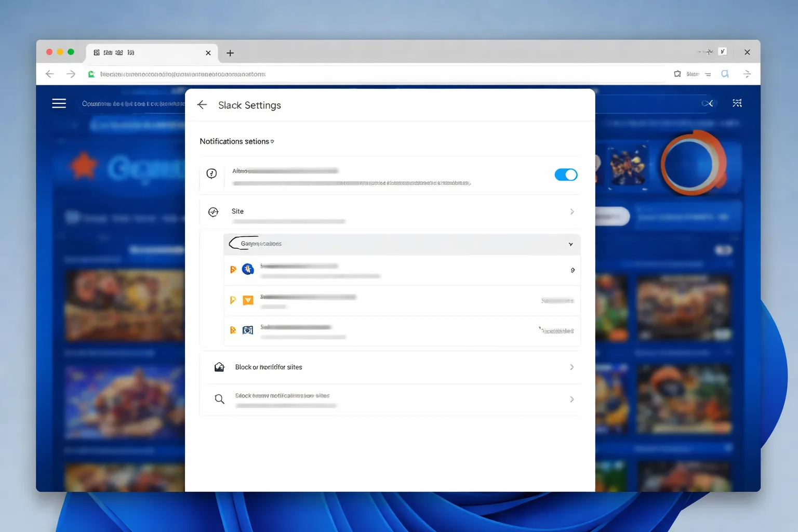
Task: Click the magnifier search icon row
Action: [x=390, y=400]
